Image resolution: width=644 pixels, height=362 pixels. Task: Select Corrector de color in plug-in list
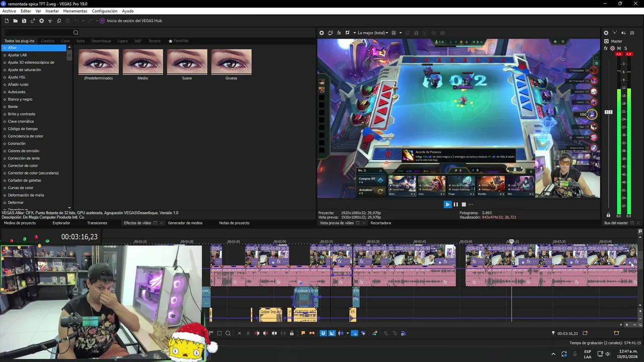(23, 165)
